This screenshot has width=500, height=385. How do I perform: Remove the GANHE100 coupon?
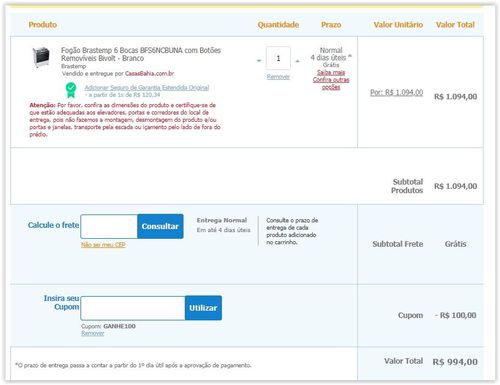click(93, 333)
